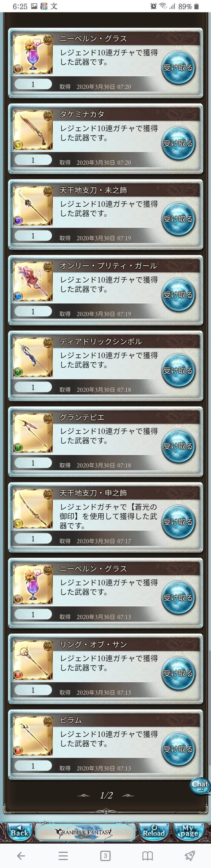
Task: Tap the Back button in game footer
Action: point(19,832)
